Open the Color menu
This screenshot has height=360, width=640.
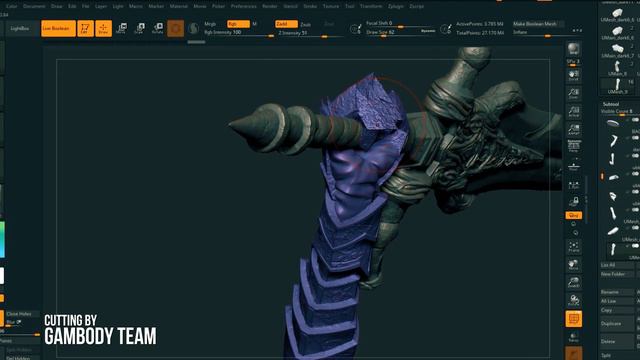point(12,6)
